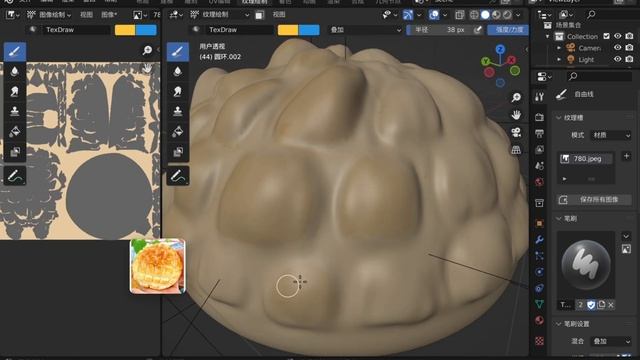This screenshot has height=360, width=640.
Task: Open the Image menu in the image editor
Action: coord(109,15)
